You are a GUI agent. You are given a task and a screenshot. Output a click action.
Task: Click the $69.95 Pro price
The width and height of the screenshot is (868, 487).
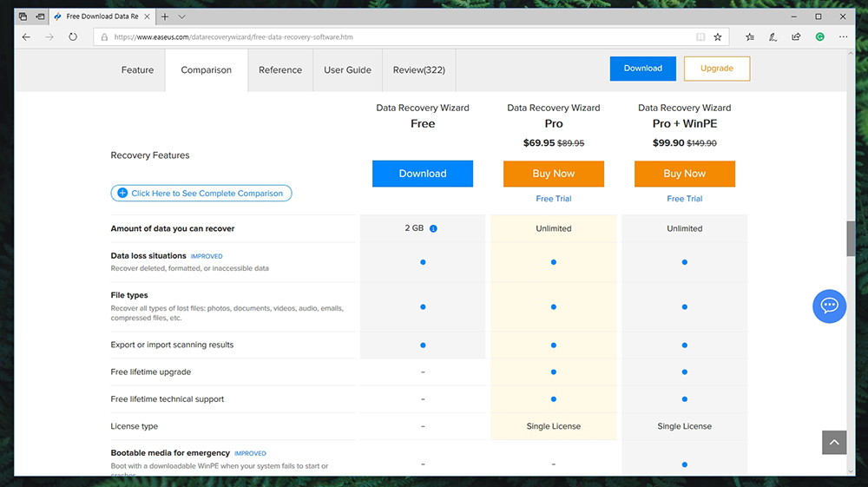click(x=539, y=142)
